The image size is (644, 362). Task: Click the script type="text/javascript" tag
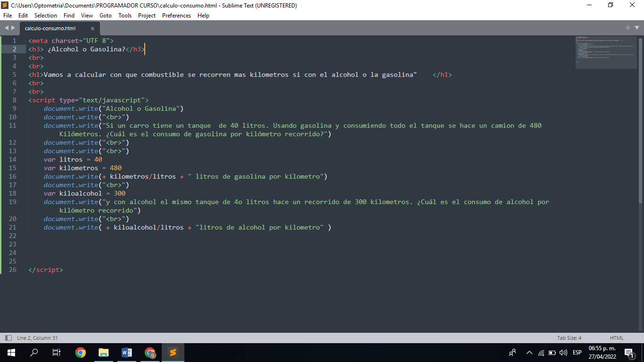coord(89,100)
